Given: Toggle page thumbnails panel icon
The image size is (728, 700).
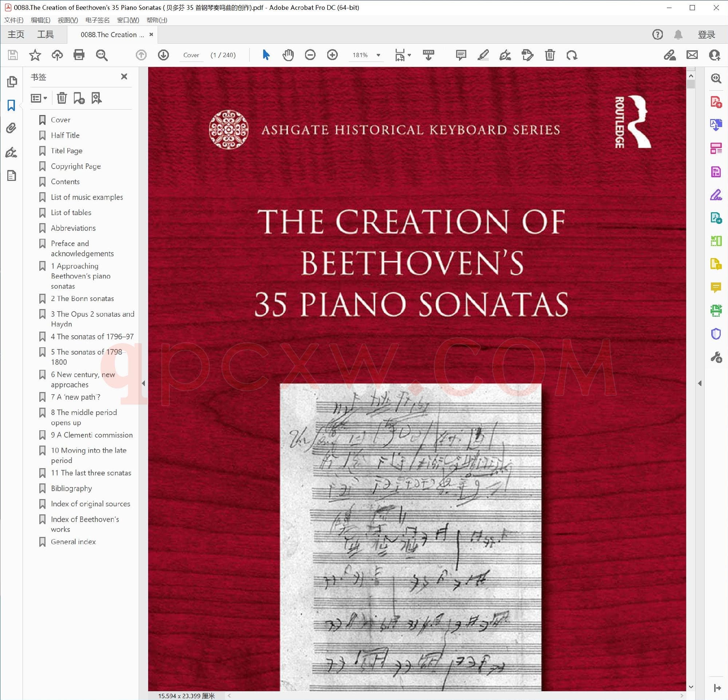Looking at the screenshot, I should coord(12,81).
